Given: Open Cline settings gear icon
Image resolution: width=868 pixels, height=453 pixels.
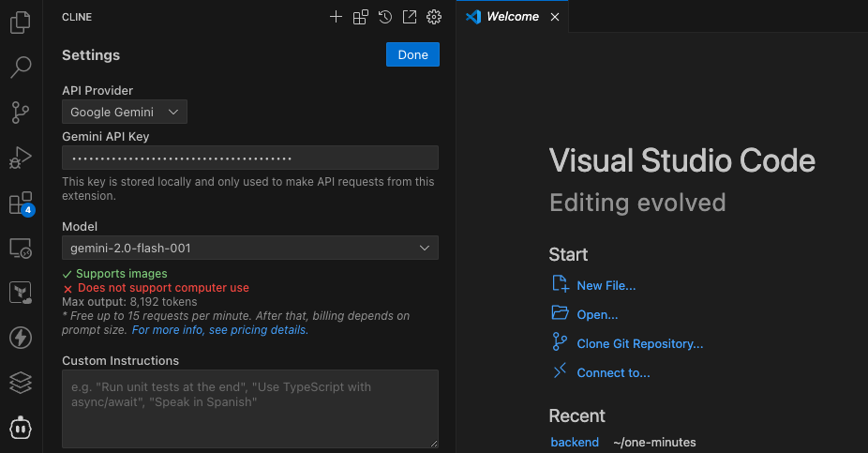Looking at the screenshot, I should coord(434,17).
